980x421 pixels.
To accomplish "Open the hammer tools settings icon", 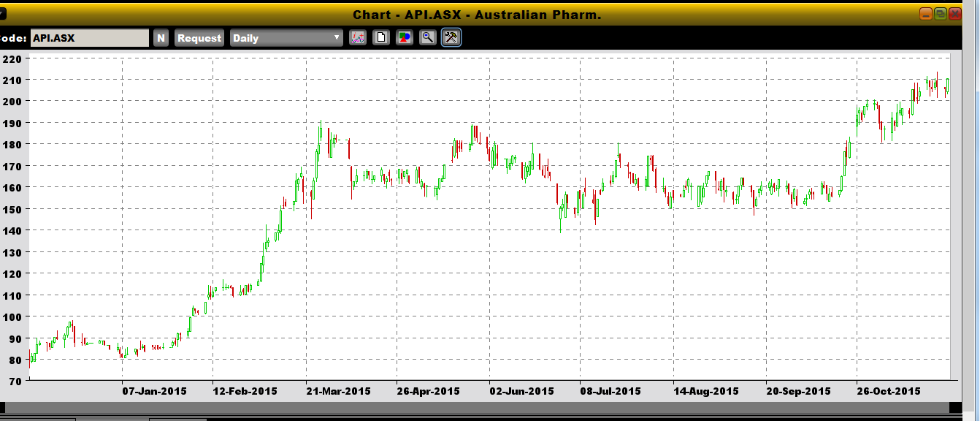I will [451, 38].
